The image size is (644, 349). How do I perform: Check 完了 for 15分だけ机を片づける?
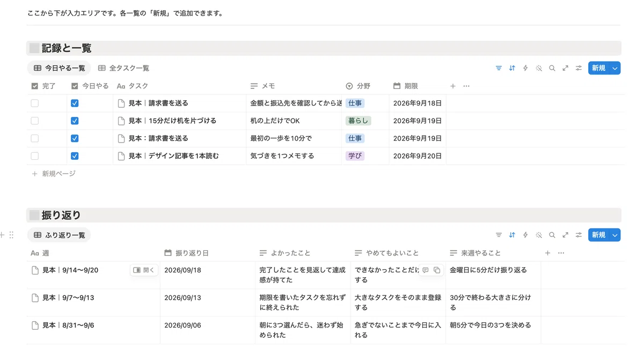(x=35, y=121)
